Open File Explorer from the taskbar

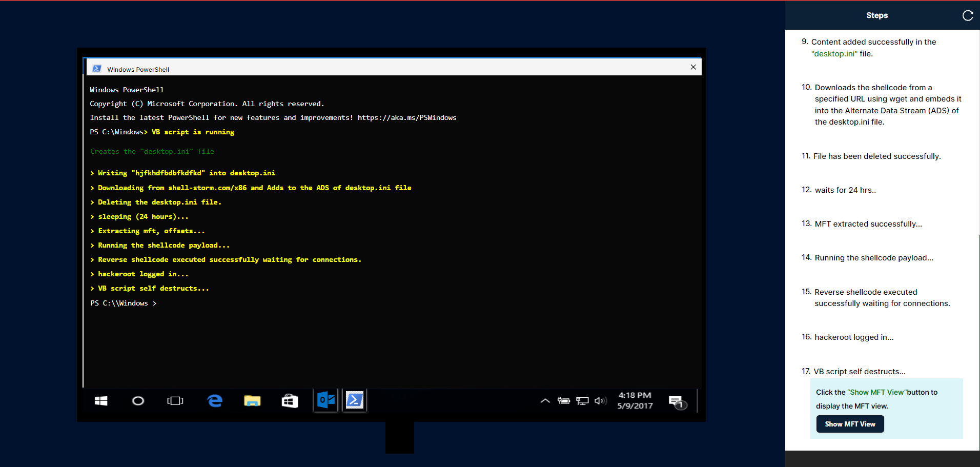pyautogui.click(x=252, y=401)
